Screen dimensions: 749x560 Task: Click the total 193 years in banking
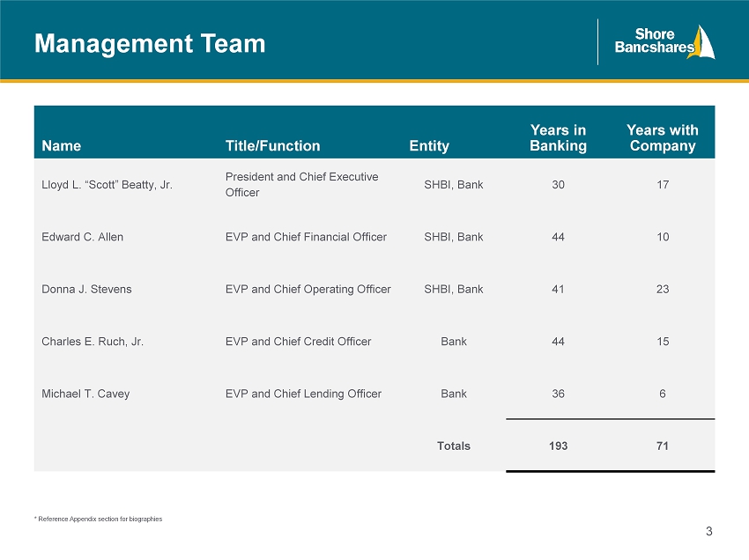[x=558, y=446]
